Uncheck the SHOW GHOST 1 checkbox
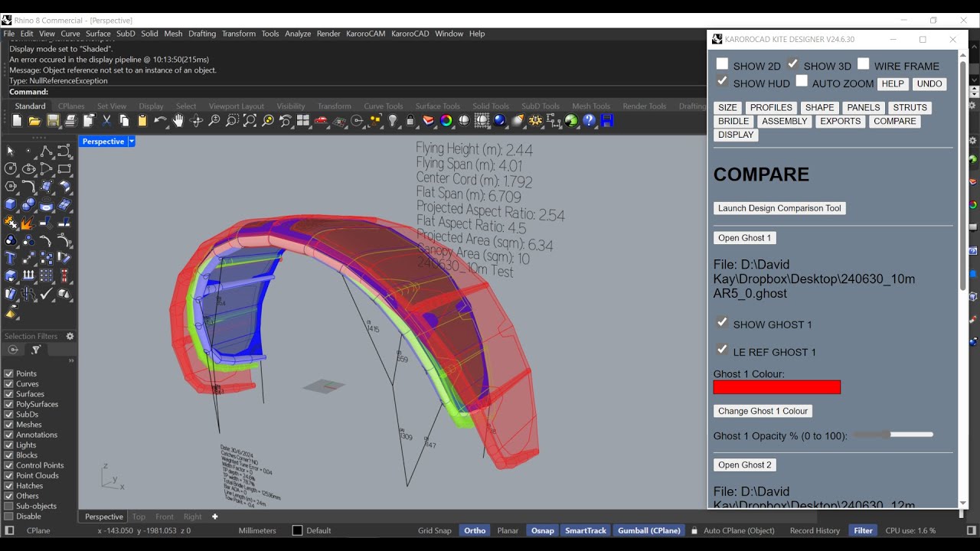 click(x=722, y=322)
